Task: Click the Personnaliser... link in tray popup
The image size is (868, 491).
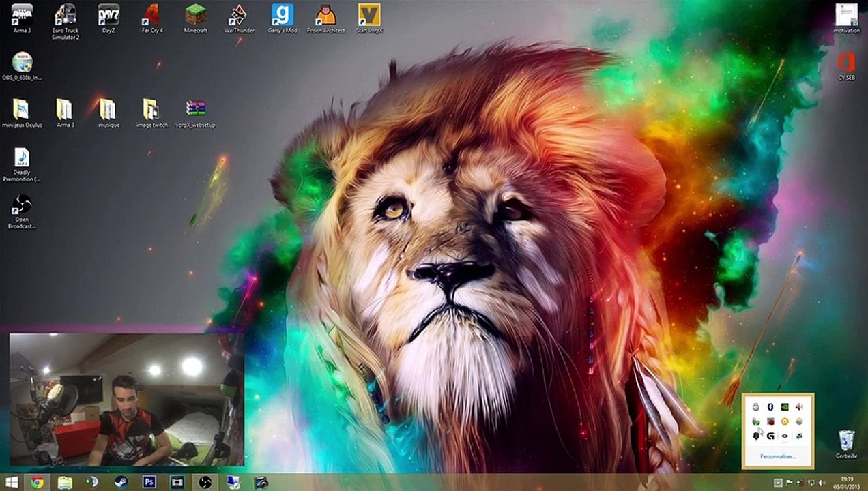Action: tap(778, 456)
